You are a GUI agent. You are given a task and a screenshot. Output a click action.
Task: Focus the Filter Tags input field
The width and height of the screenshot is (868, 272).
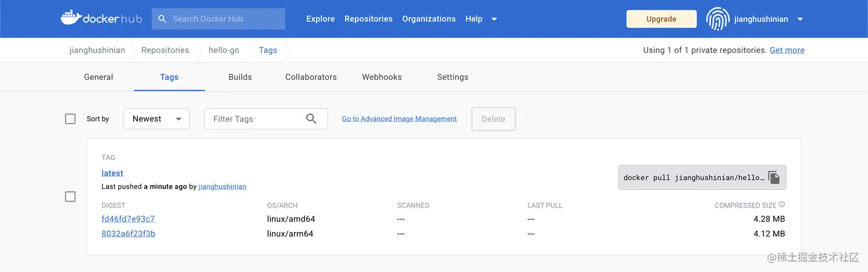(255, 119)
